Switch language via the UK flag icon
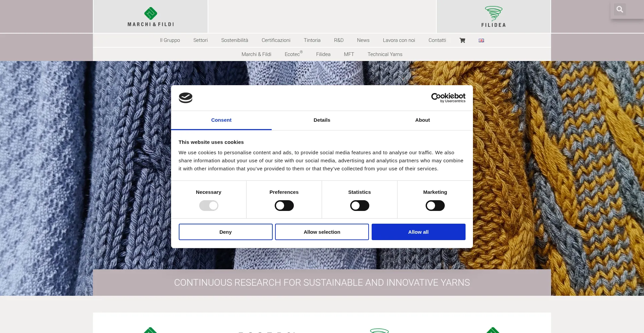Viewport: 644px width, 333px height. click(481, 40)
